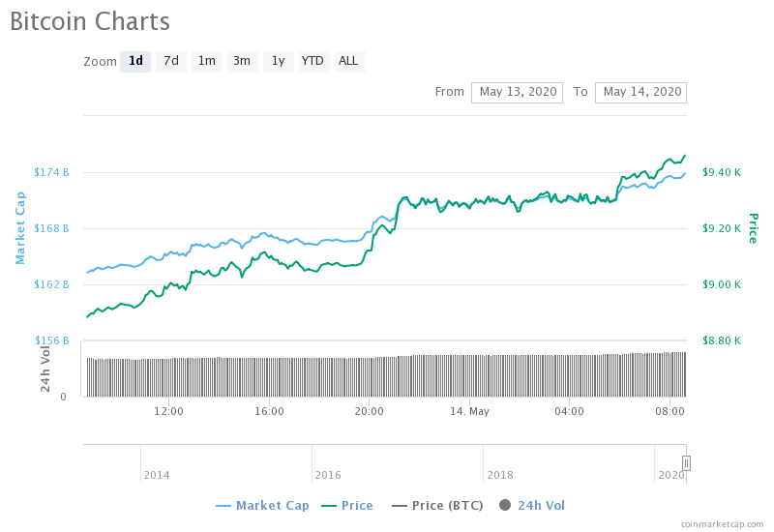Image resolution: width=774 pixels, height=532 pixels.
Task: Click the $9.20 K price axis label
Action: 722,228
